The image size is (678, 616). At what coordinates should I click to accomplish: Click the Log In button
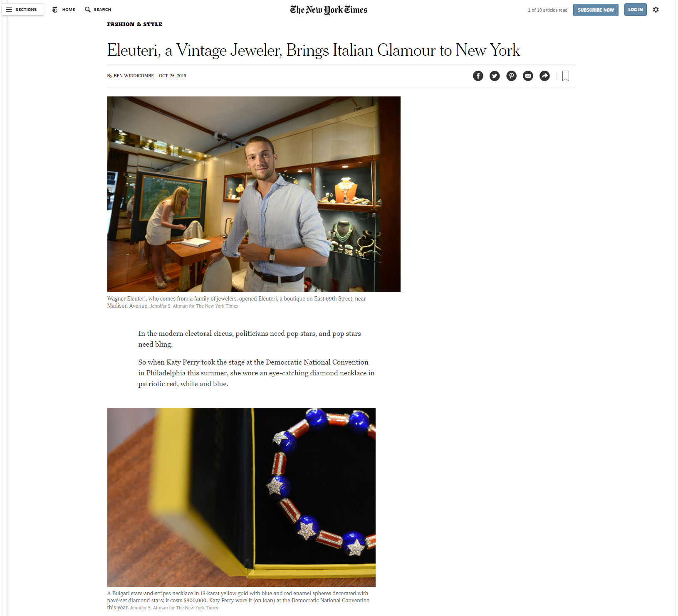635,10
